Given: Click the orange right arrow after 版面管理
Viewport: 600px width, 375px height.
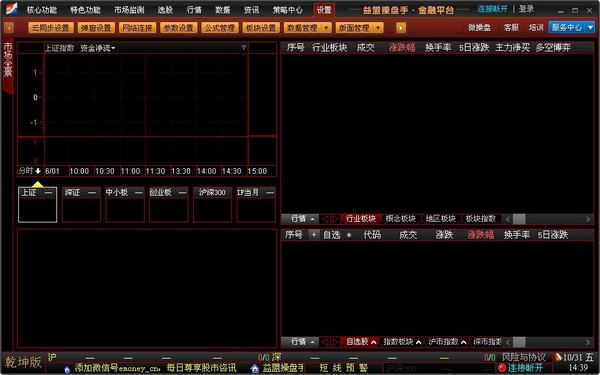Looking at the screenshot, I should click(x=401, y=28).
